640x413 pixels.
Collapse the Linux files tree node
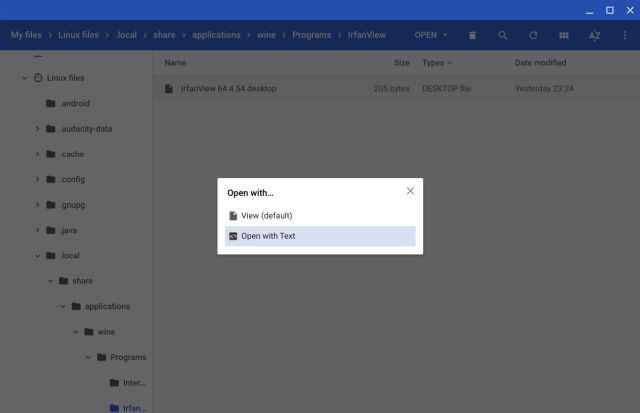(x=25, y=77)
